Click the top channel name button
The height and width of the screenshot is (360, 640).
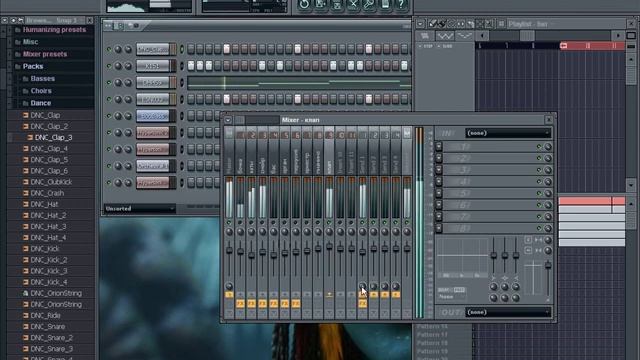153,49
